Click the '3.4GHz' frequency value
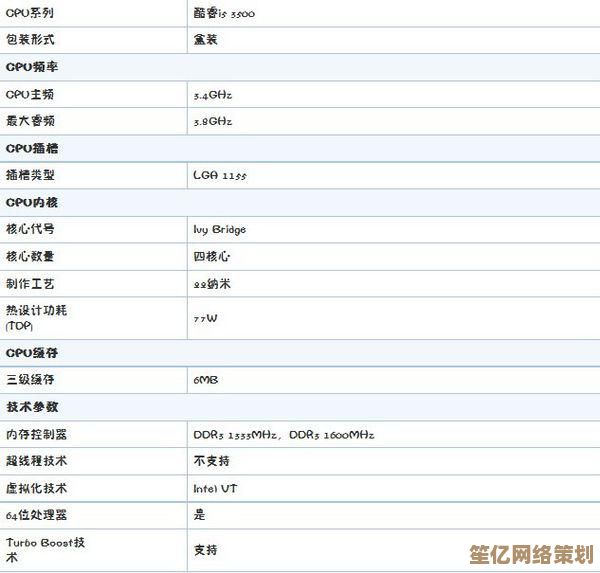600x573 pixels. coord(213,95)
